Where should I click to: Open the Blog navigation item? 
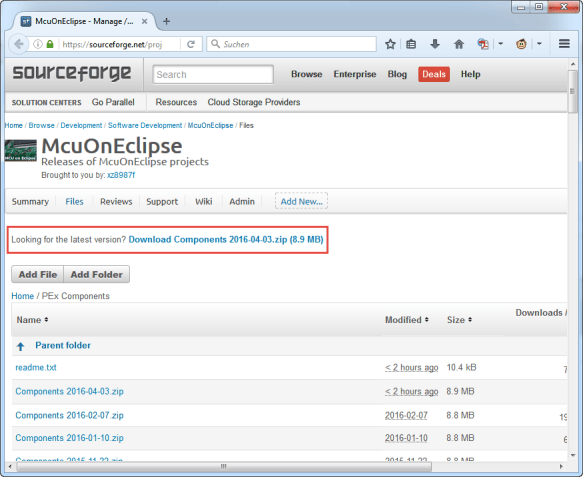[x=397, y=74]
